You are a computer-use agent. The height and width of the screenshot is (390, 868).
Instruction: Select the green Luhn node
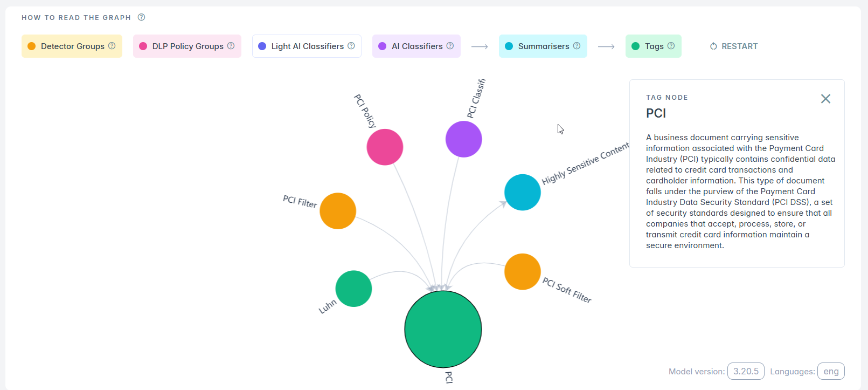[353, 289]
